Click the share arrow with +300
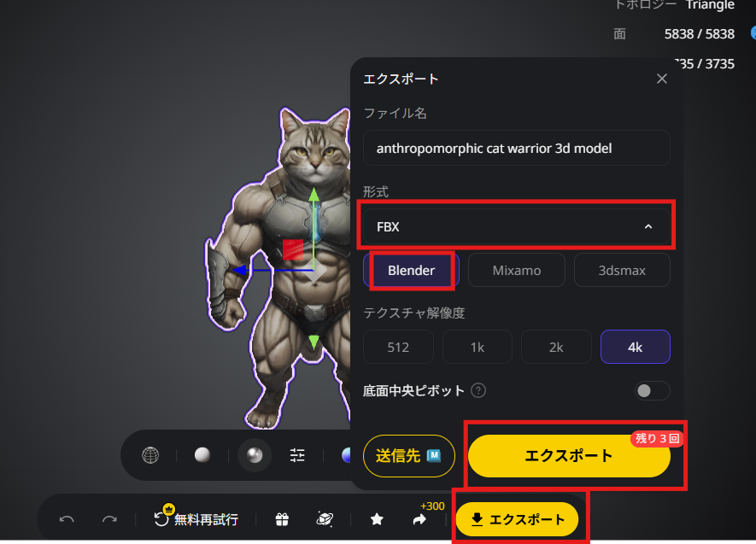Screen dimensions: 756x544 pyautogui.click(x=420, y=519)
